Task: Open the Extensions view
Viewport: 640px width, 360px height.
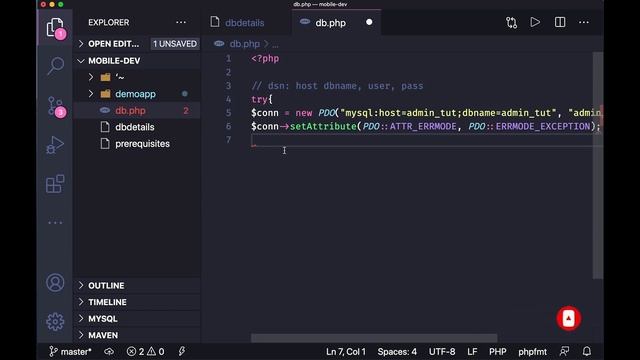Action: click(55, 184)
